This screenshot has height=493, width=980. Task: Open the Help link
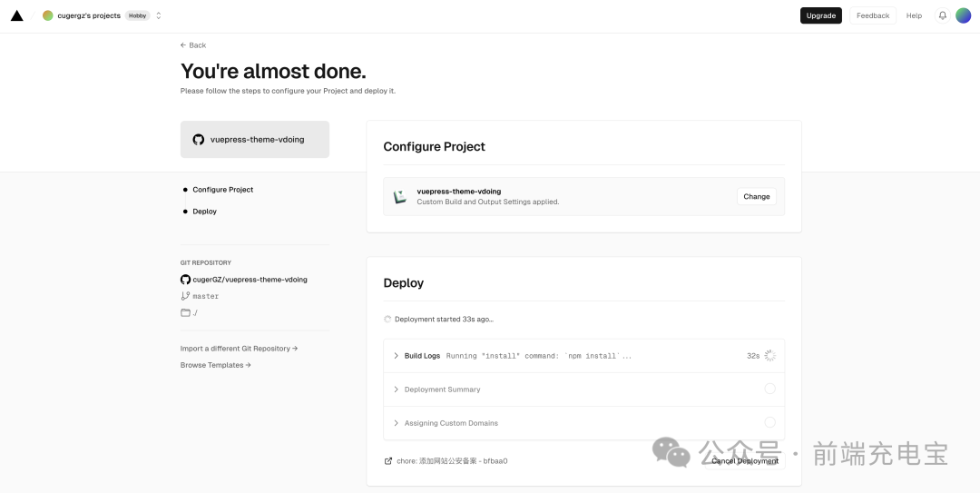[914, 15]
